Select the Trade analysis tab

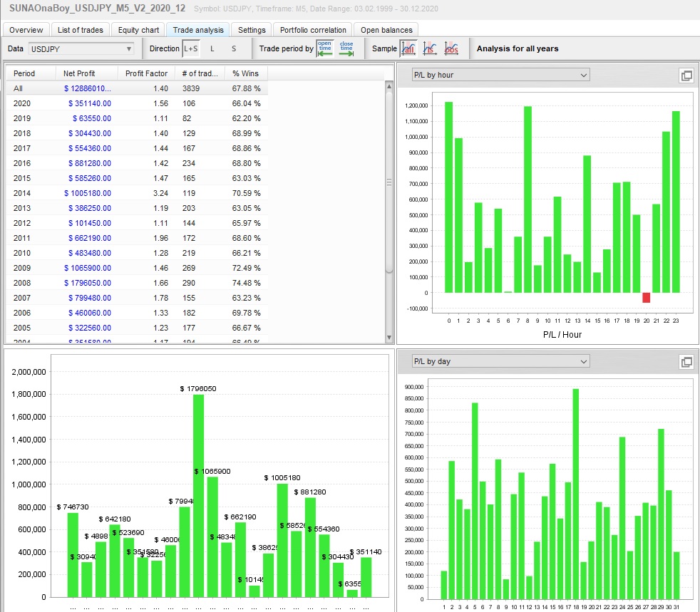click(198, 30)
